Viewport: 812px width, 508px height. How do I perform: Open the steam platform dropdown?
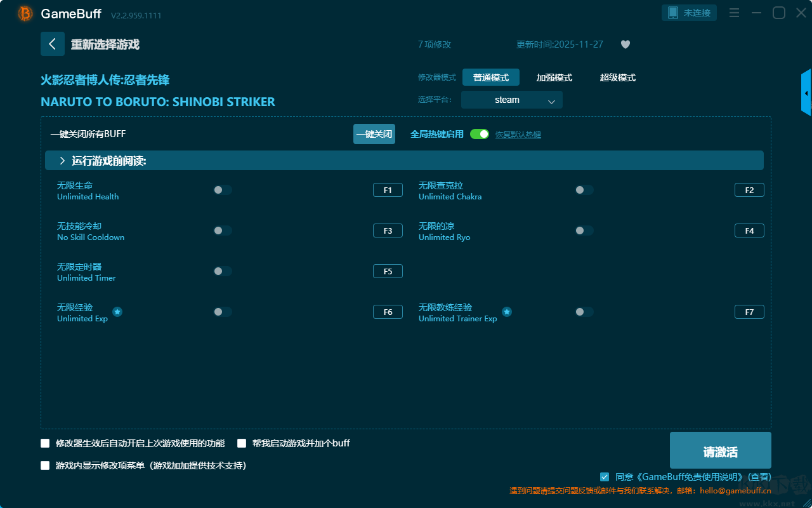[x=512, y=100]
